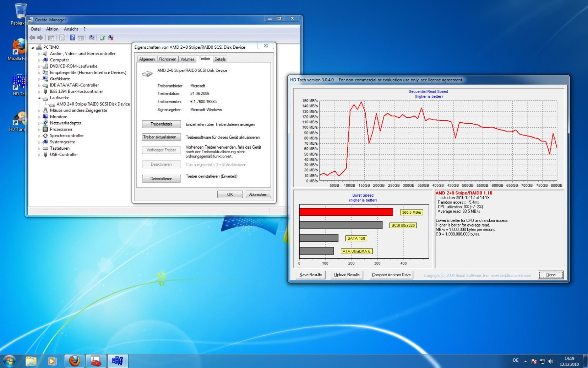588x368 pixels.
Task: Click Abbrechen in properties dialog
Action: (x=258, y=194)
